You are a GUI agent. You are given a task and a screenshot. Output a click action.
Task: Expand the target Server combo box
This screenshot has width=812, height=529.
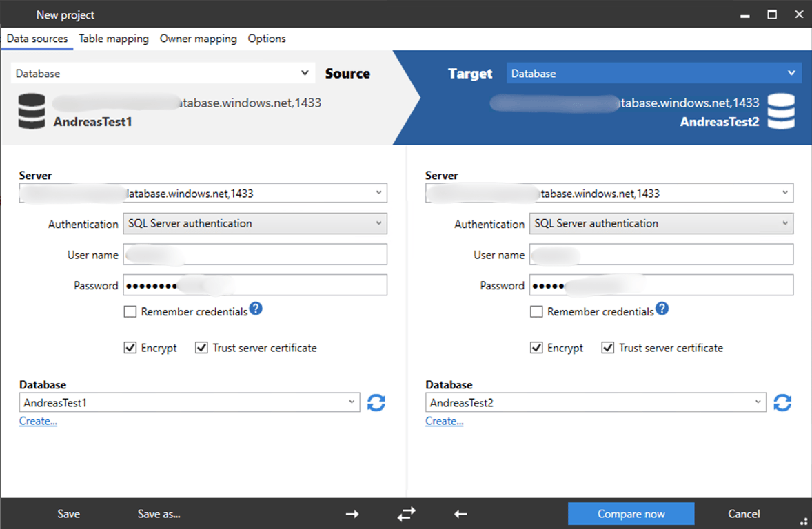coord(785,193)
